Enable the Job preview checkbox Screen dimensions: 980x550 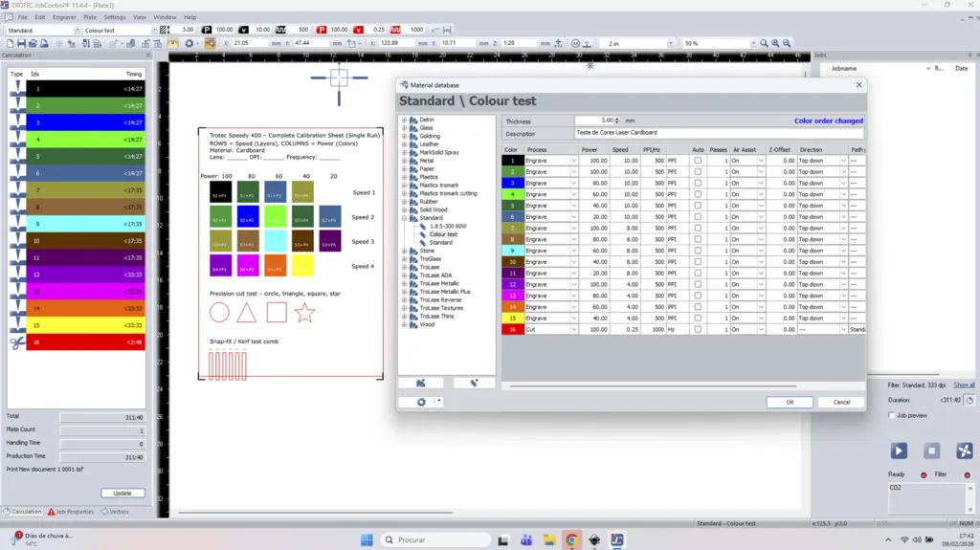click(892, 415)
